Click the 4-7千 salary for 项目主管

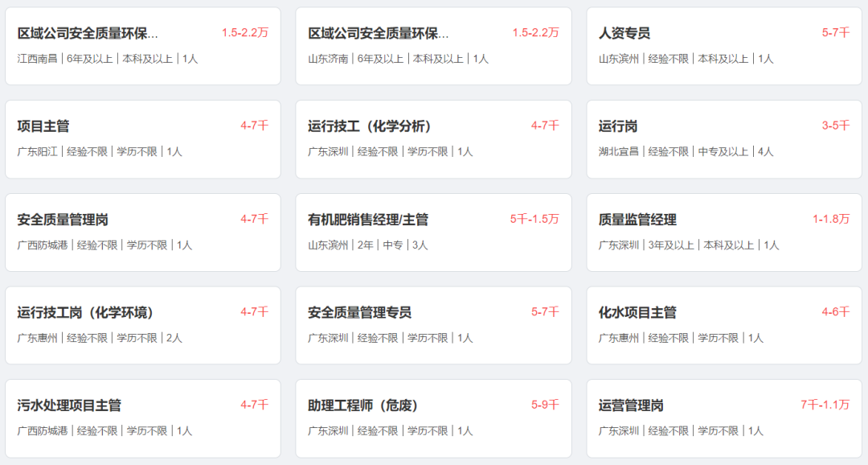click(255, 126)
